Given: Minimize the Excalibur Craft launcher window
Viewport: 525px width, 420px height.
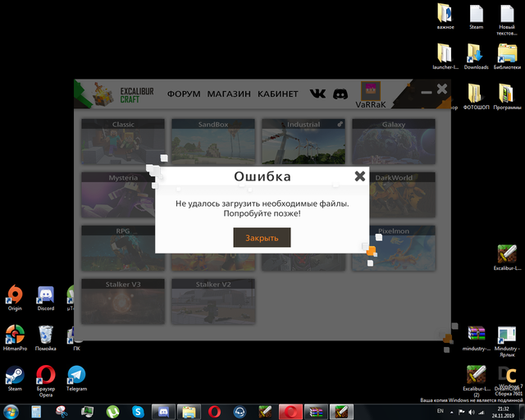Looking at the screenshot, I should tap(427, 92).
